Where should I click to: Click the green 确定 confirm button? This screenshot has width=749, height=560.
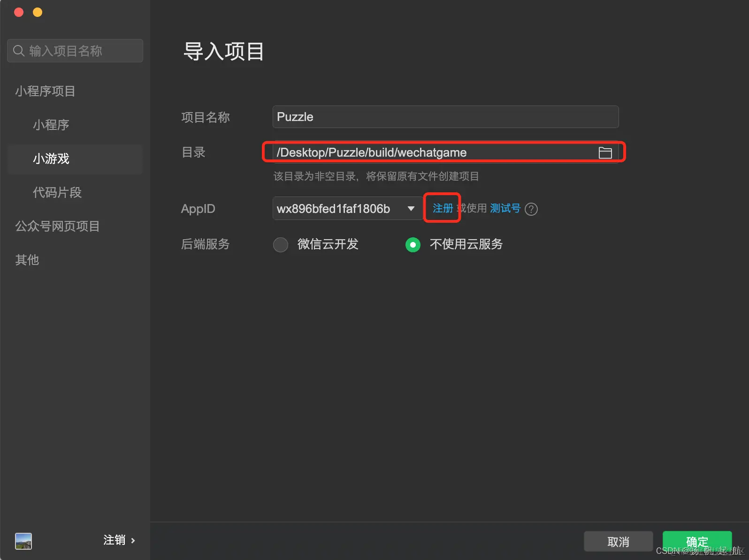697,542
